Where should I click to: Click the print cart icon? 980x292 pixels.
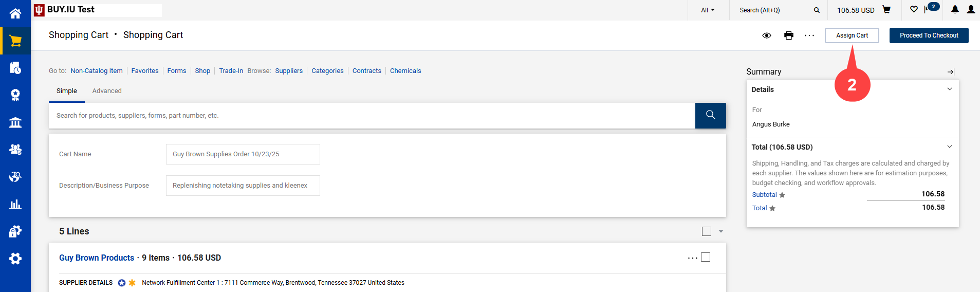(x=788, y=35)
